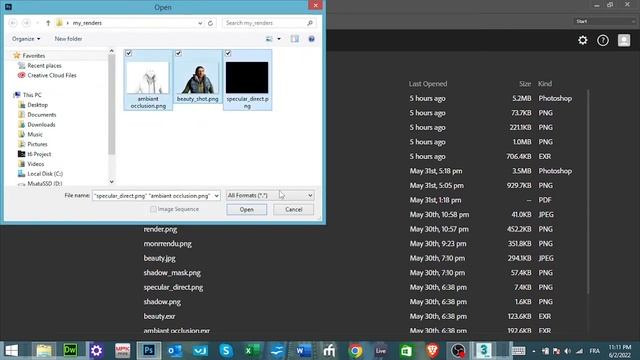The height and width of the screenshot is (360, 640).
Task: Open 3ds Max taskbar icon
Action: [x=484, y=351]
